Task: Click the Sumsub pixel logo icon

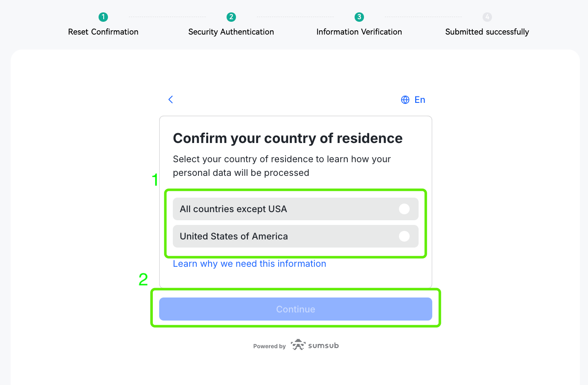Action: [x=298, y=345]
